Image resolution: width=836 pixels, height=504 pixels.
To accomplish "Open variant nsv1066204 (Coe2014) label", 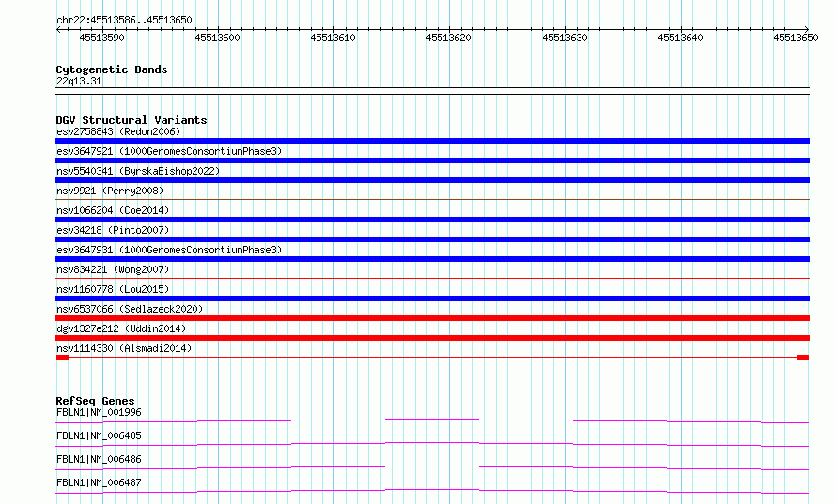I will pyautogui.click(x=113, y=210).
